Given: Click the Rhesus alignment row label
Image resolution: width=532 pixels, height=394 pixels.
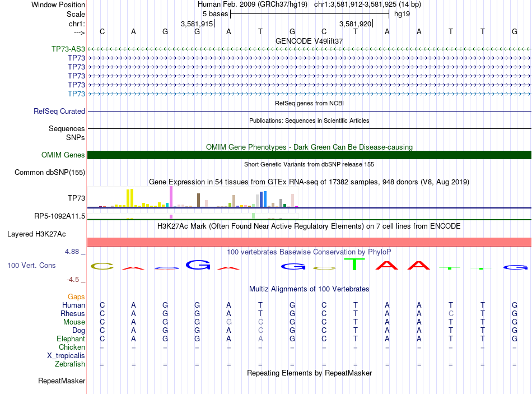Looking at the screenshot, I should click(x=73, y=313).
